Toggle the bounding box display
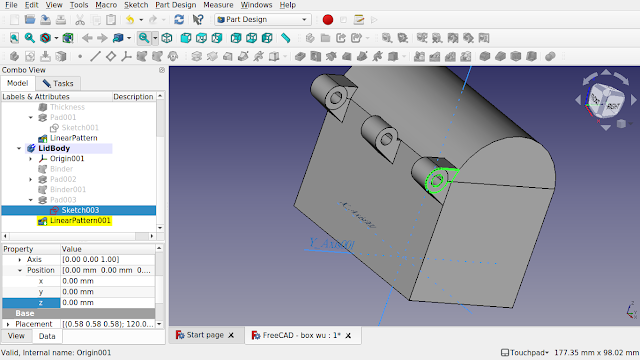 (68, 38)
